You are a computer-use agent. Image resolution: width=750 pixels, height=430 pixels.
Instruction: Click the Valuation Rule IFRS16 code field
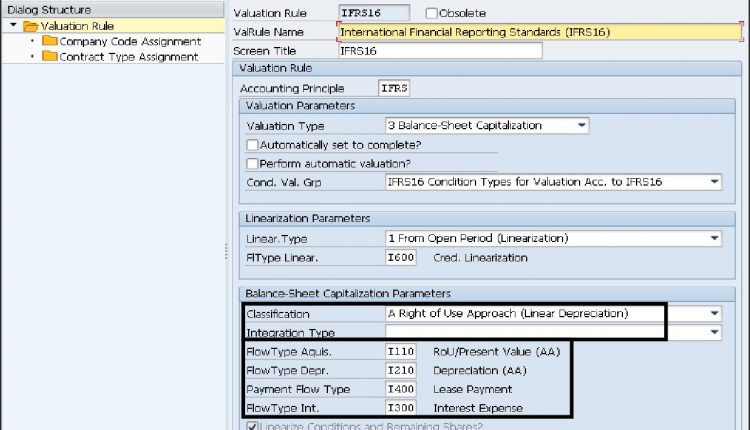(x=374, y=13)
